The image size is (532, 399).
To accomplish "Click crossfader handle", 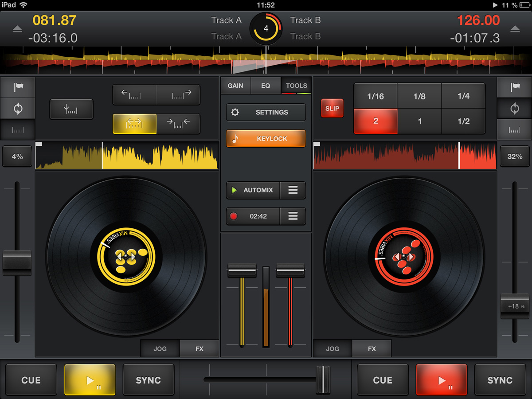I will pyautogui.click(x=323, y=379).
